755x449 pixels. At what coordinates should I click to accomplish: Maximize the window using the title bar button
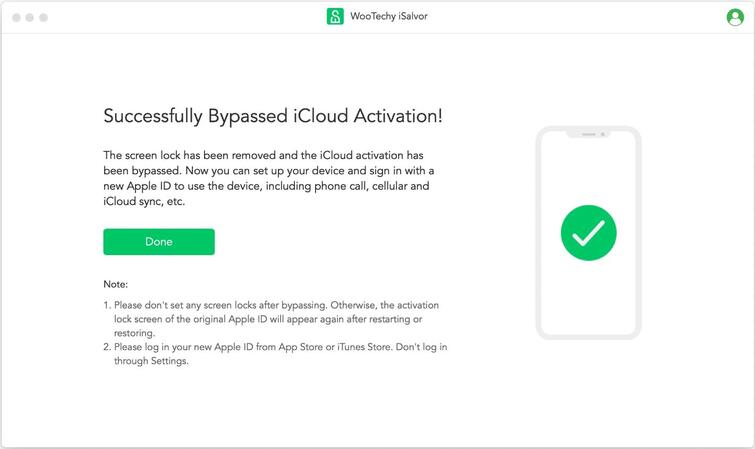click(x=44, y=18)
